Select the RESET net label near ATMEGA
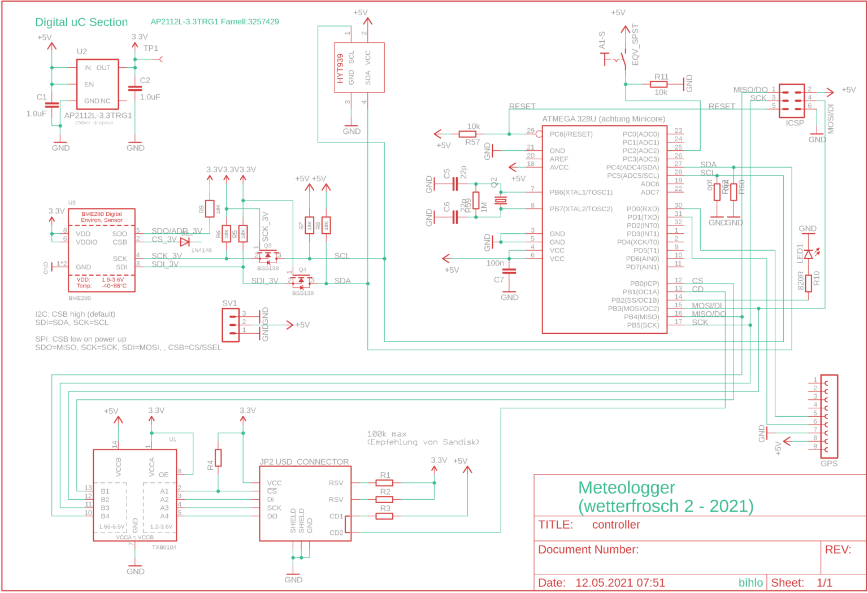 tap(522, 106)
